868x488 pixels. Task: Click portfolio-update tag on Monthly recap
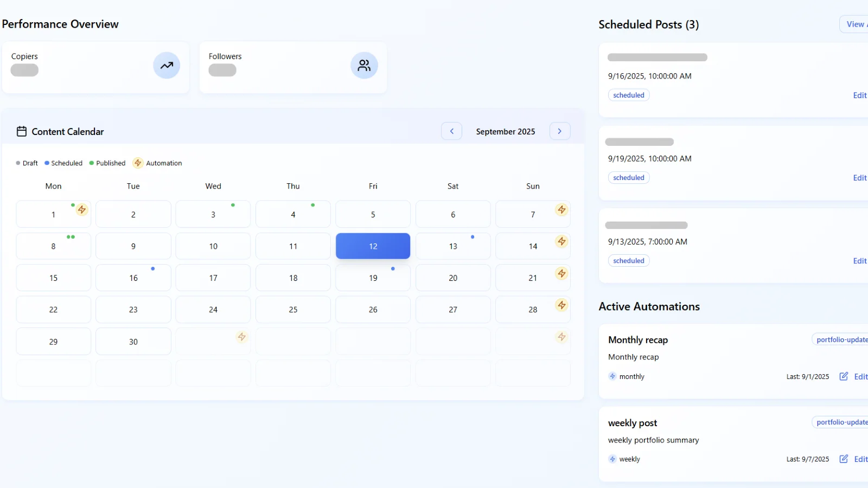[x=841, y=340]
